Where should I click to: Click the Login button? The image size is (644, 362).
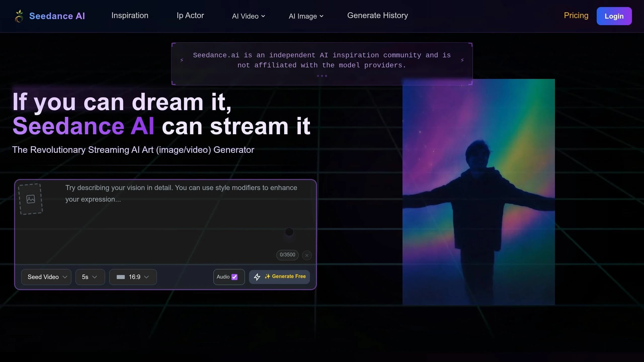[614, 16]
